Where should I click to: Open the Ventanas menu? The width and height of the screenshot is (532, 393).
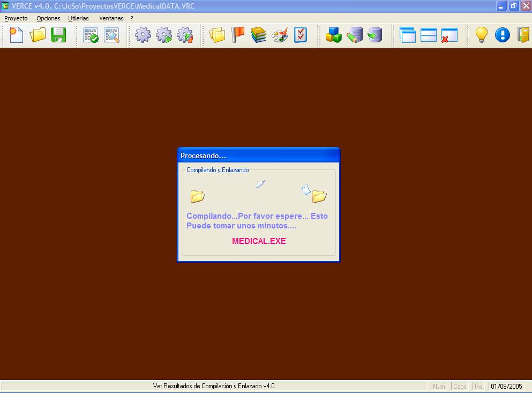tap(111, 18)
